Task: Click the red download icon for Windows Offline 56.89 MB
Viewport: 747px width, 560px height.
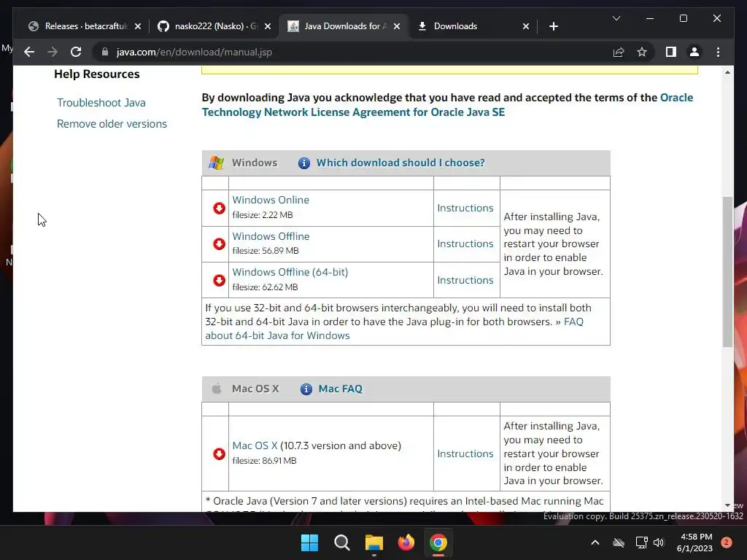Action: (x=219, y=244)
